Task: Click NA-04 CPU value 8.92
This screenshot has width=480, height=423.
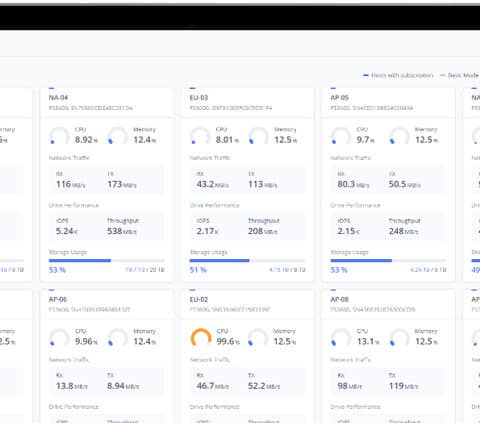Action: pos(86,140)
